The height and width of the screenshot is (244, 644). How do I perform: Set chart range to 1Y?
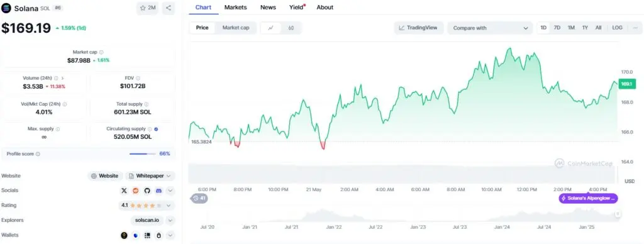coord(585,28)
